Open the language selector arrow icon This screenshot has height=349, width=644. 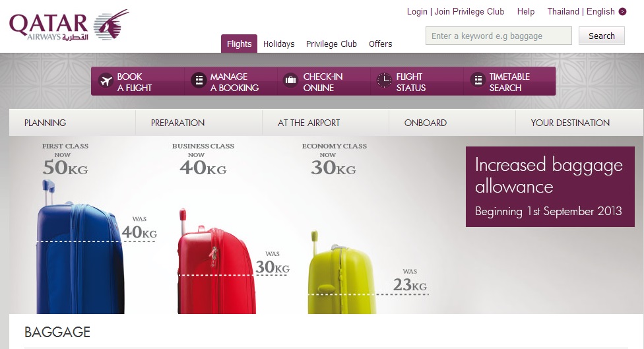623,11
